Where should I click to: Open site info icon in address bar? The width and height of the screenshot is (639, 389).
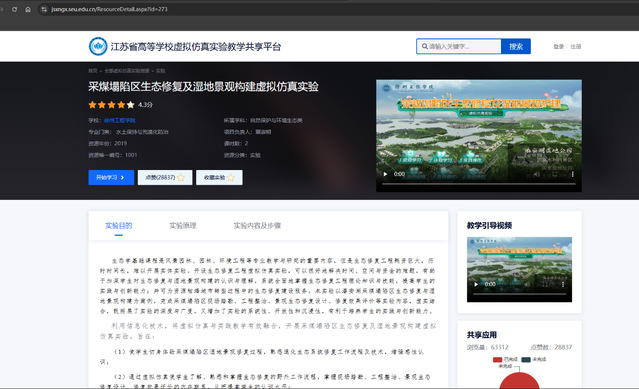click(44, 9)
